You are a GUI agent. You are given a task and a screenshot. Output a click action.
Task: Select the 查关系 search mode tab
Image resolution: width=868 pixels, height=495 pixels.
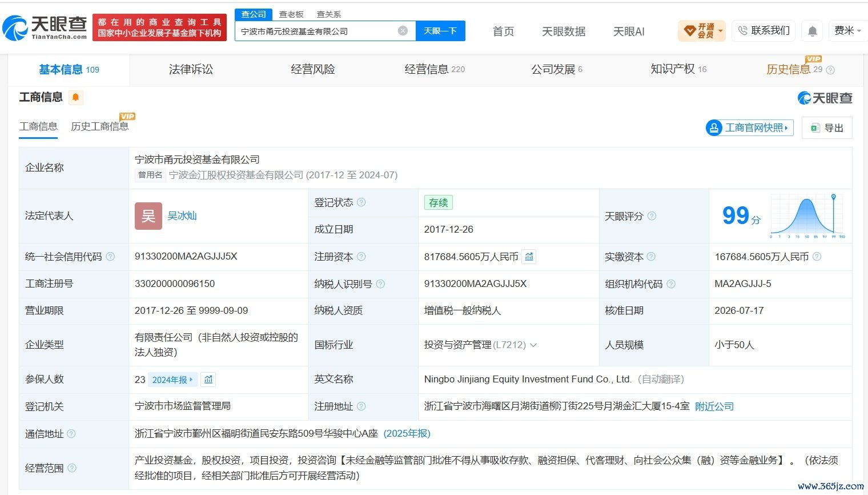329,14
